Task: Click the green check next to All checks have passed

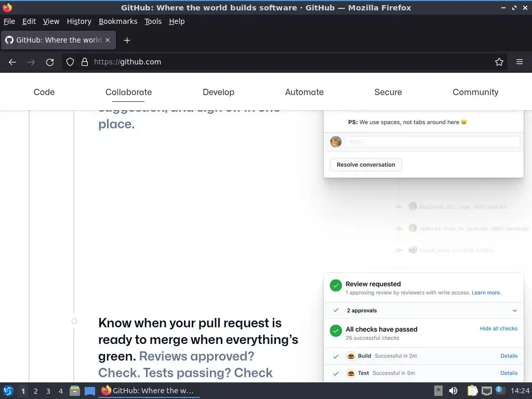Action: pyautogui.click(x=336, y=330)
